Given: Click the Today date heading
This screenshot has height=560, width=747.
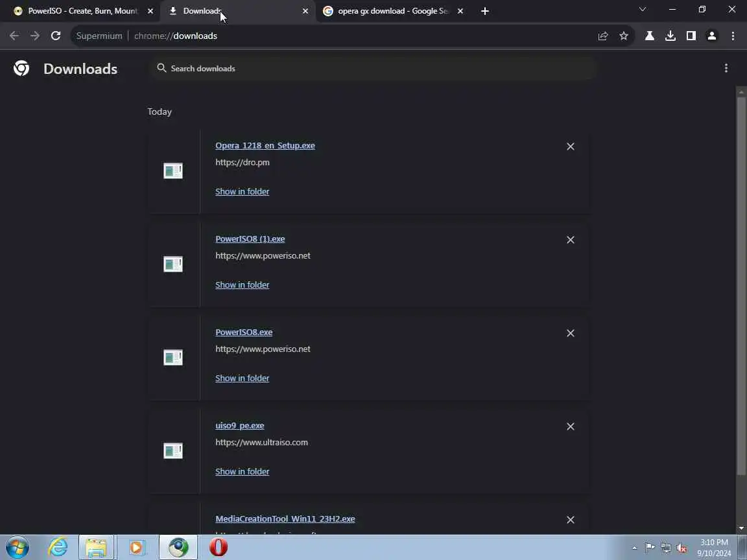Looking at the screenshot, I should pyautogui.click(x=160, y=111).
